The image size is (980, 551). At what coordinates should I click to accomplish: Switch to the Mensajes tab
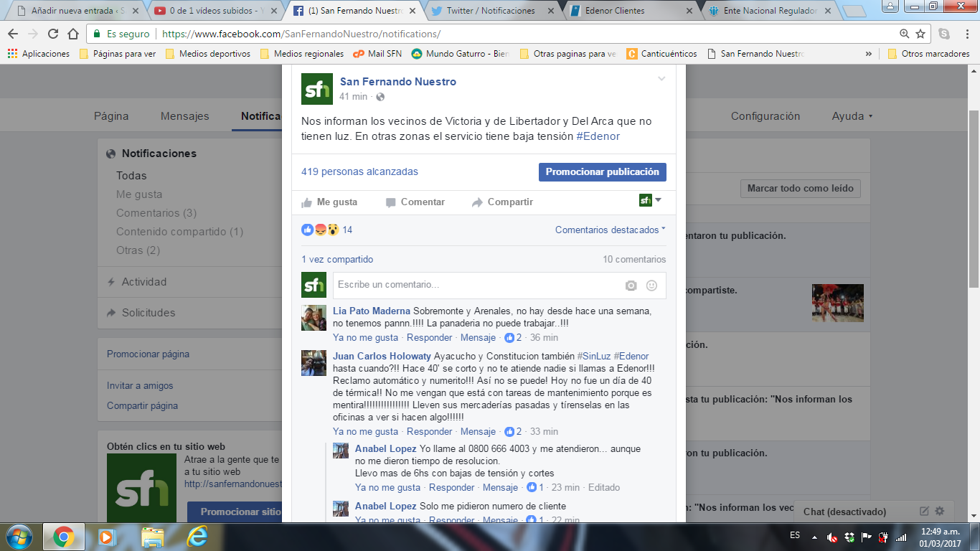coord(184,116)
